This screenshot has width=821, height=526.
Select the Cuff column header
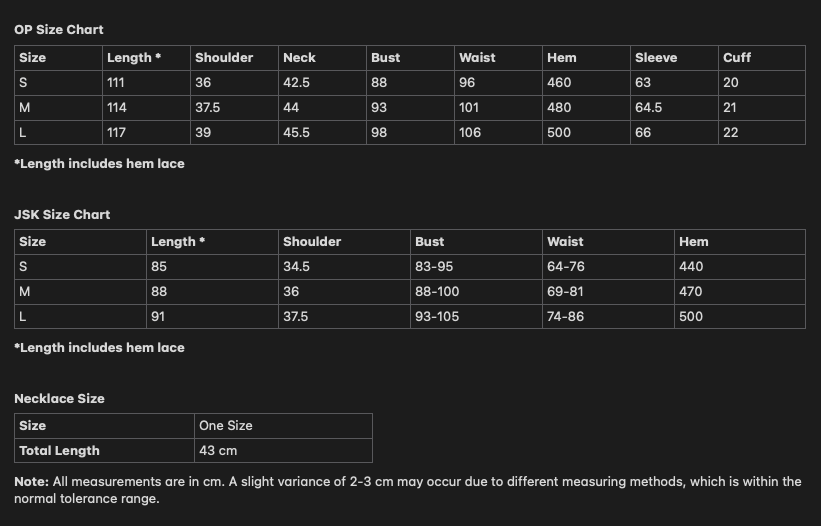pos(737,58)
